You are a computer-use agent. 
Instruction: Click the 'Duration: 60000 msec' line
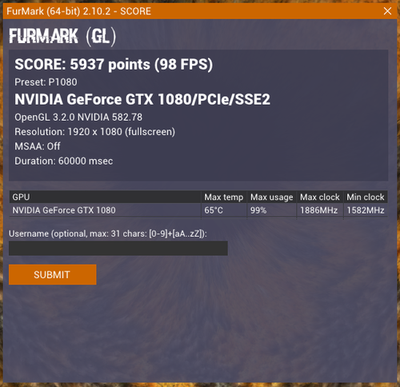64,161
